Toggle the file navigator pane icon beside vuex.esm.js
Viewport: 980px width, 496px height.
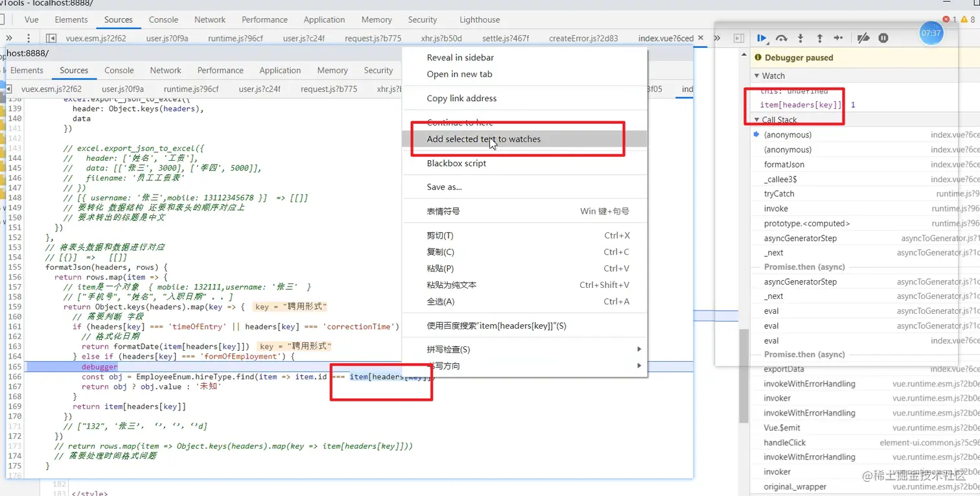click(x=51, y=38)
